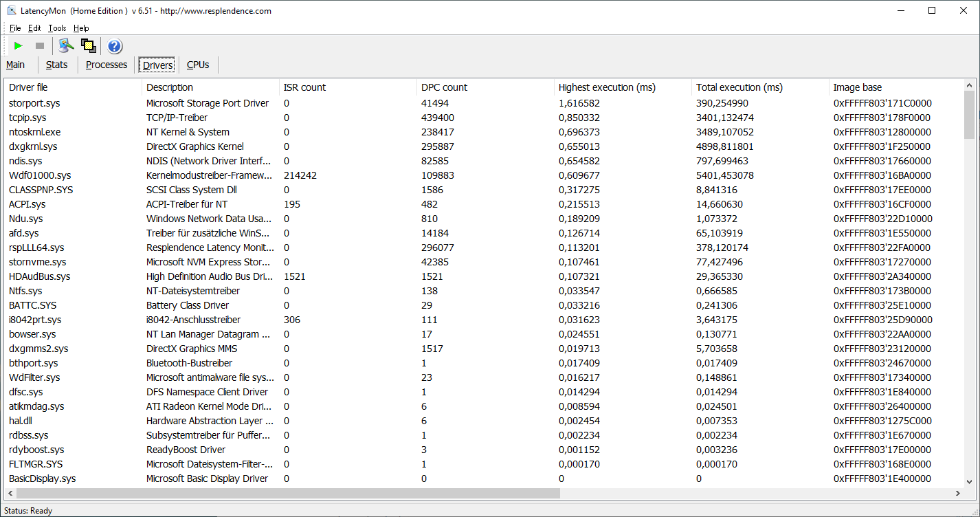Select the Ndu.sys driver row

coord(484,219)
